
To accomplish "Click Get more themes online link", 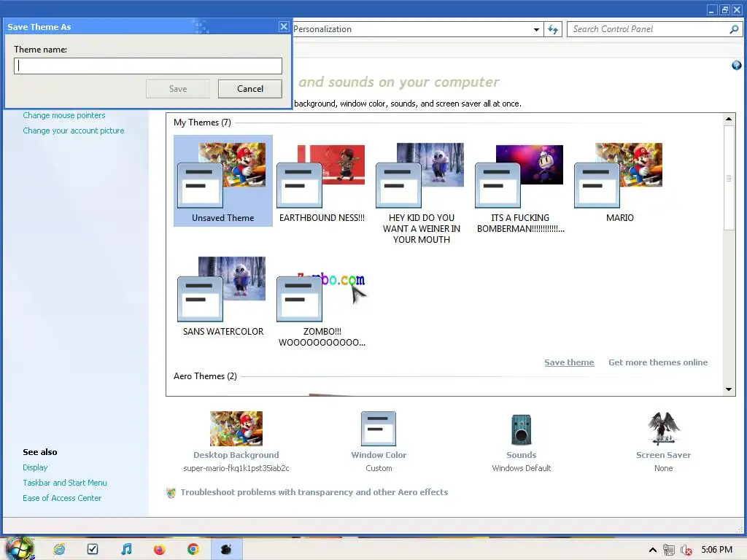I will (658, 362).
